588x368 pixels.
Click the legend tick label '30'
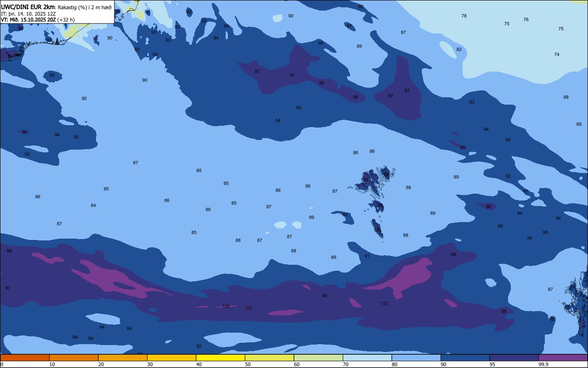pos(150,364)
